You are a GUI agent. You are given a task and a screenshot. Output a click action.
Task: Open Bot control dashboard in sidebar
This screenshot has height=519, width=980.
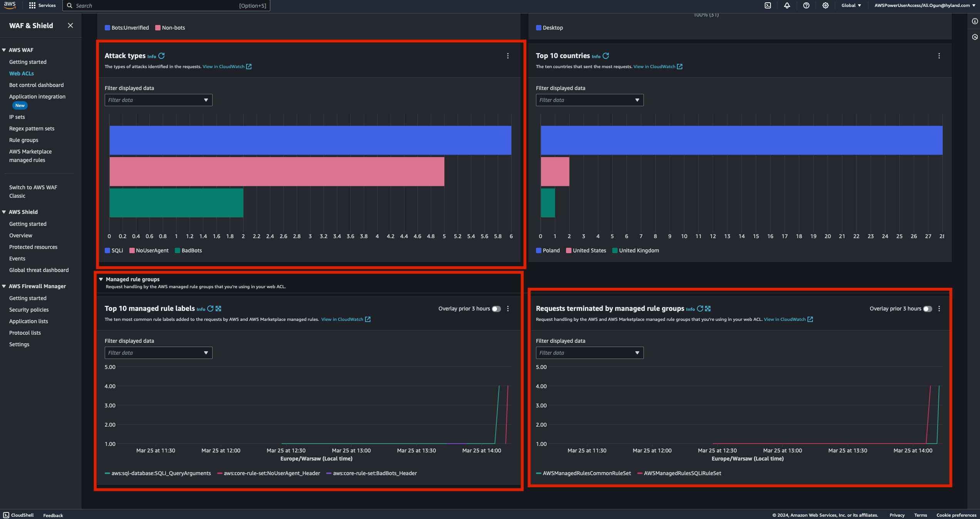36,85
